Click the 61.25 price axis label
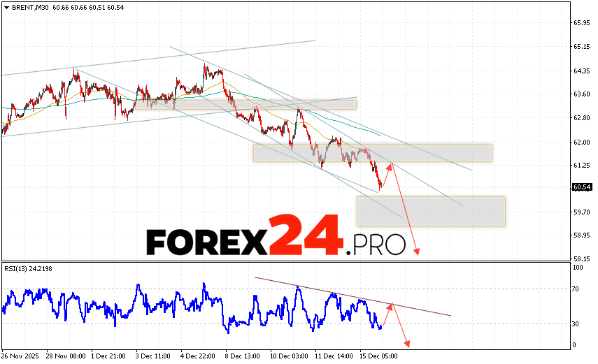The height and width of the screenshot is (364, 598). [x=582, y=166]
